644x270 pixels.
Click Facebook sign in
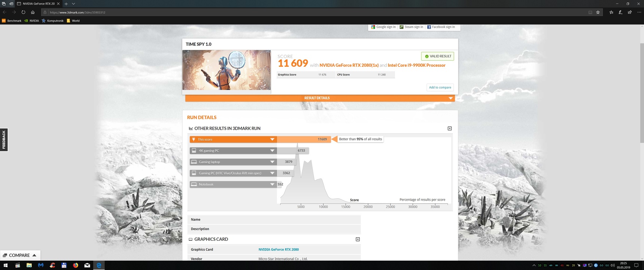pos(441,27)
